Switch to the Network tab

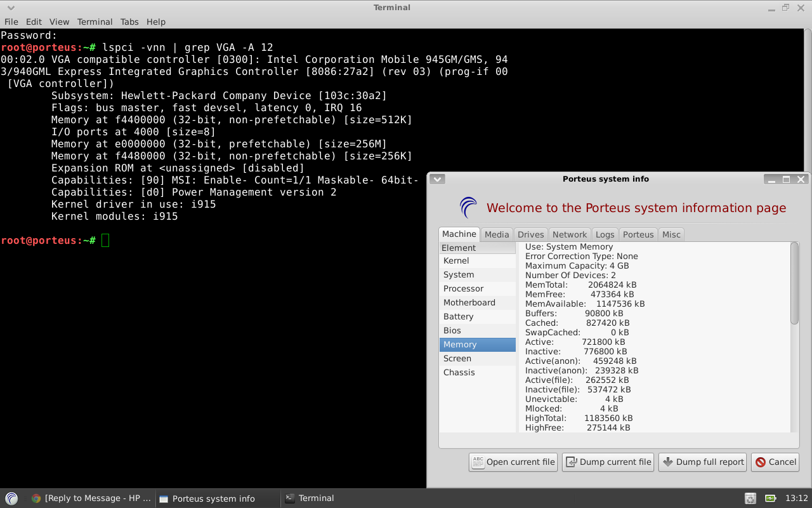[x=569, y=234]
